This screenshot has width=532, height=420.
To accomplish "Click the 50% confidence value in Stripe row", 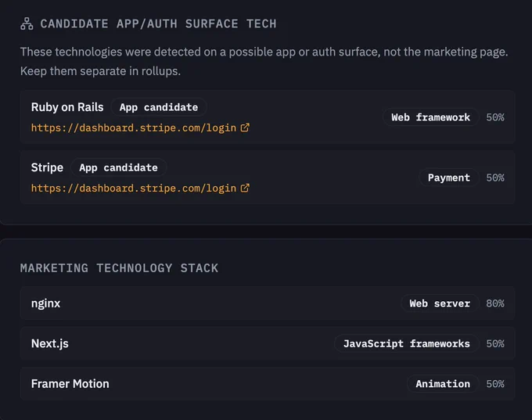I will click(495, 178).
